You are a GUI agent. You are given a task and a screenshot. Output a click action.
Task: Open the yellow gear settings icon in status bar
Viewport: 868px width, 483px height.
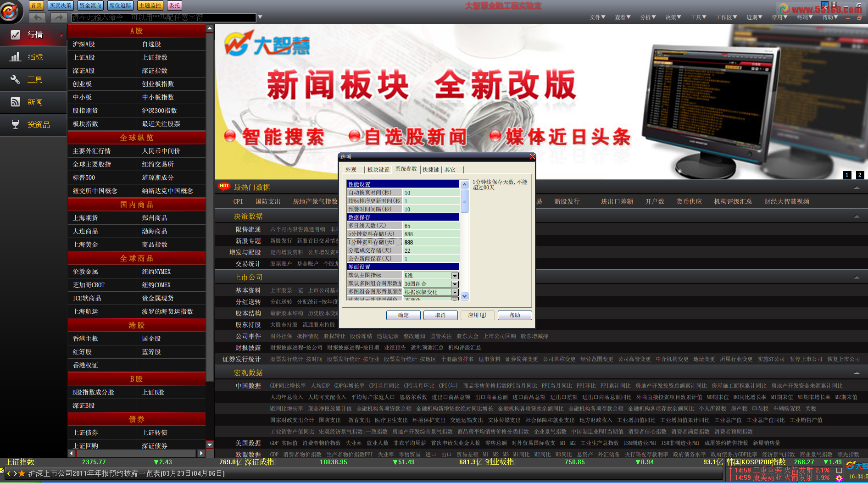[x=839, y=478]
